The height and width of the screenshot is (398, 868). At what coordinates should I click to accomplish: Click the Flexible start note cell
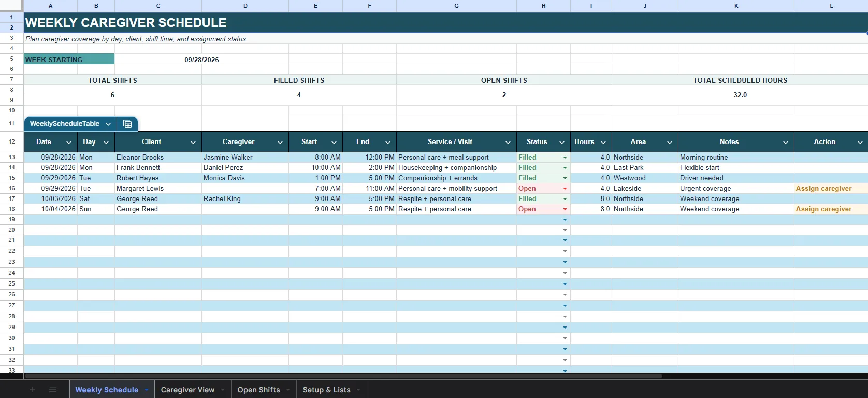click(x=736, y=168)
